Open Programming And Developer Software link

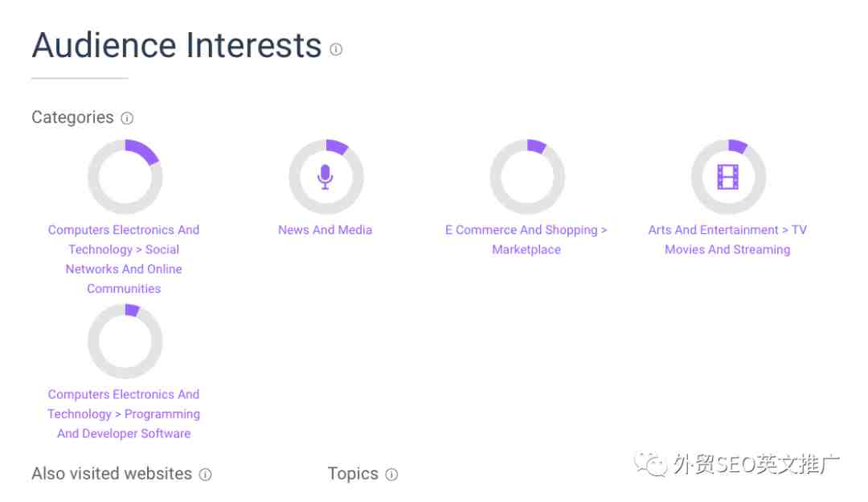click(x=124, y=414)
